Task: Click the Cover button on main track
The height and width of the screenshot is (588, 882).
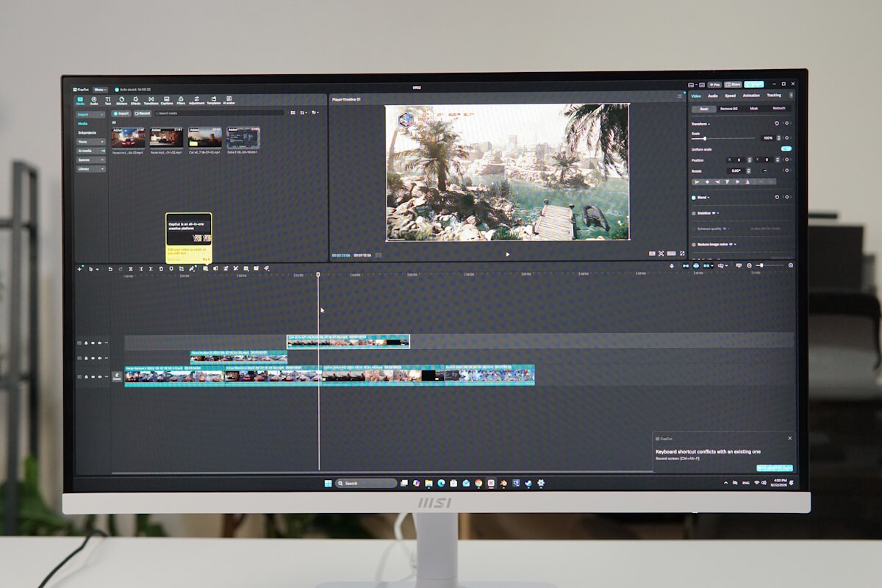Action: tap(117, 377)
